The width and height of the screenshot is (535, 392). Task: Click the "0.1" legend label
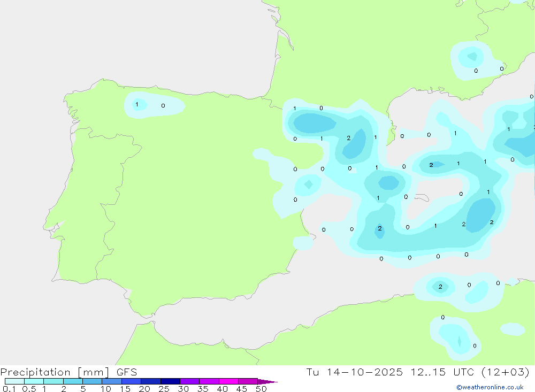coord(9,389)
